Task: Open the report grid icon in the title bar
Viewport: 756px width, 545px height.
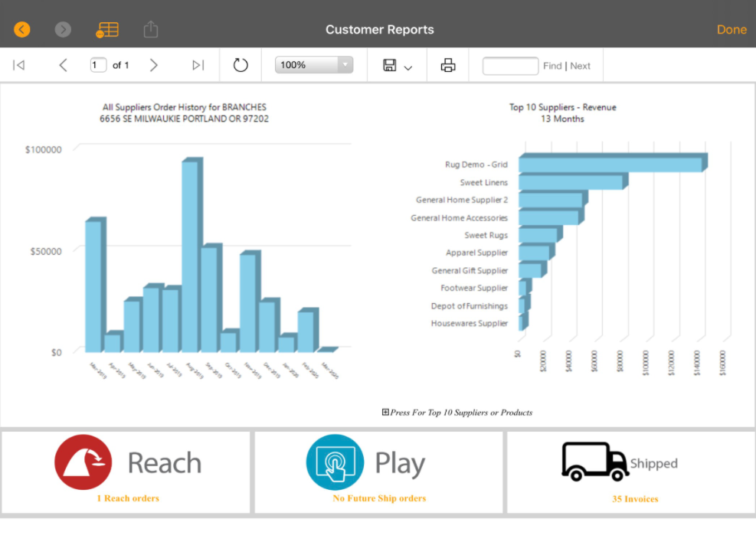Action: point(106,29)
